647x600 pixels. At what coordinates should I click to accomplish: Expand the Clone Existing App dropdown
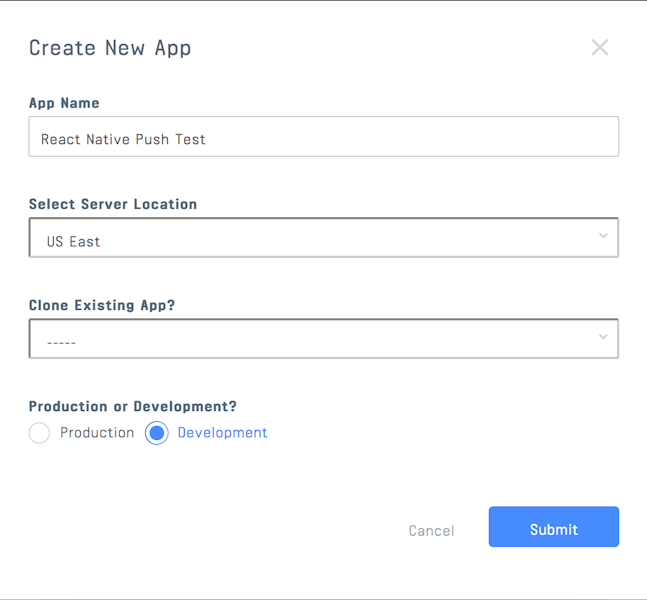pyautogui.click(x=323, y=339)
